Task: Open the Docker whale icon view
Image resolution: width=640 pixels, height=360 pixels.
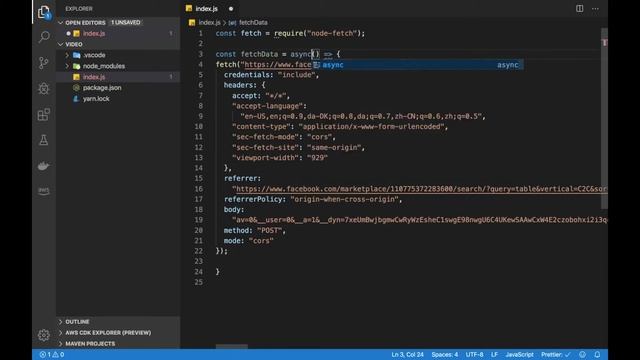Action: coord(44,166)
